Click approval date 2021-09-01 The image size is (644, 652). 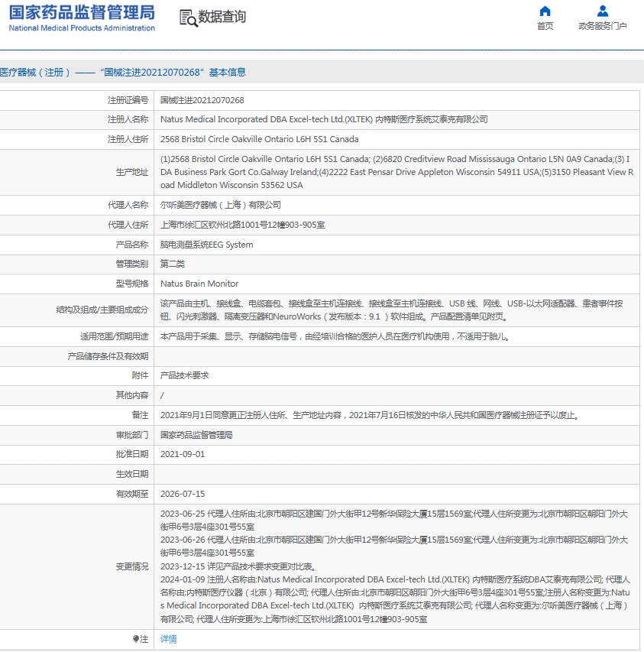[183, 454]
